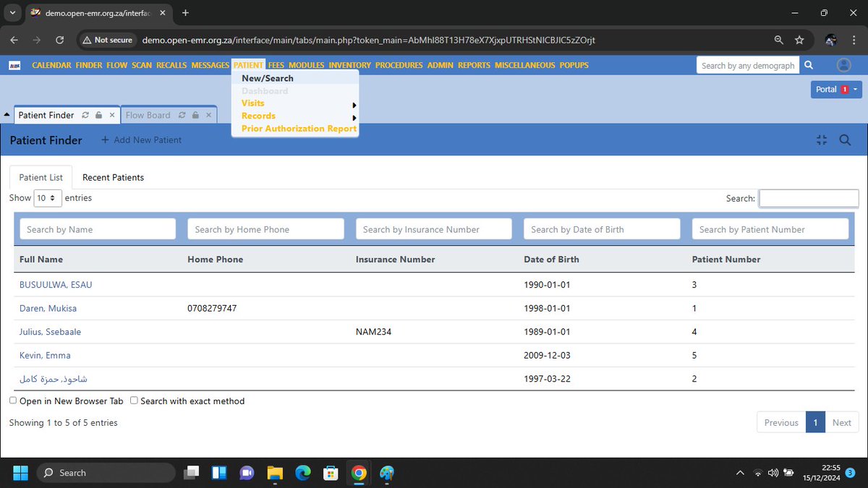Open the Chrome three-dot menu
Screen dimensions: 868x488
click(853, 40)
